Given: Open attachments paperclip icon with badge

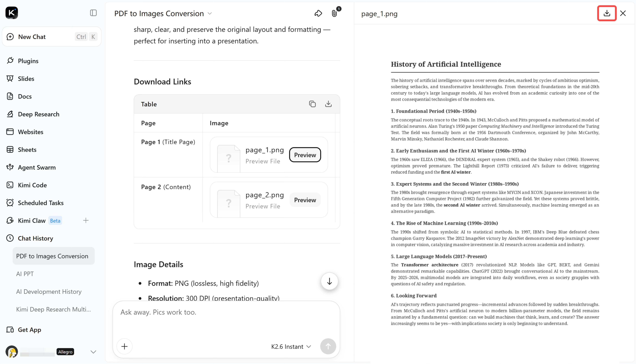Looking at the screenshot, I should [334, 13].
